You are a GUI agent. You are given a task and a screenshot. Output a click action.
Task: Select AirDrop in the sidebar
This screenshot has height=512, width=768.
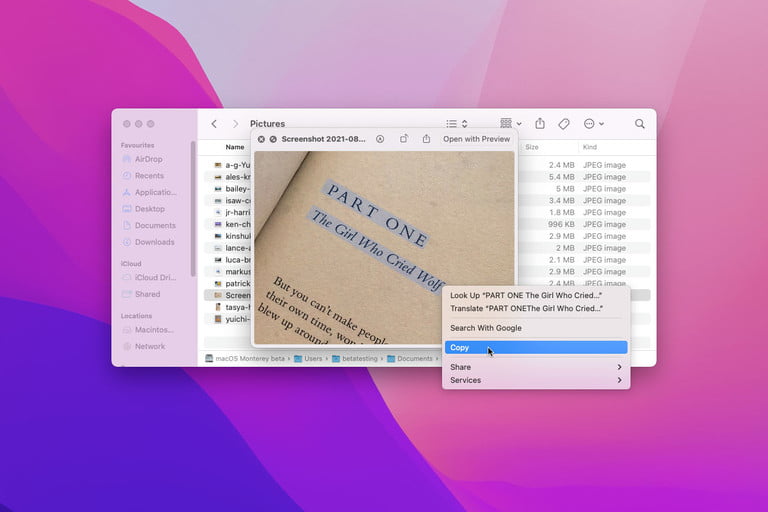point(149,159)
